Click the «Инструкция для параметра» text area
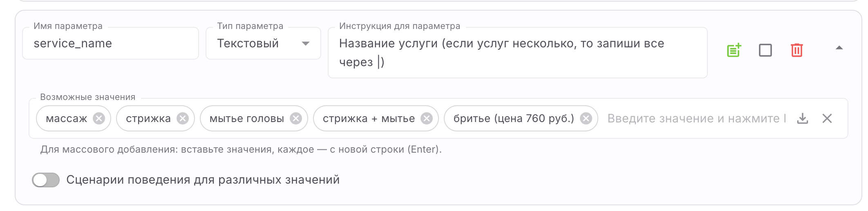This screenshot has height=211, width=868. point(517,53)
